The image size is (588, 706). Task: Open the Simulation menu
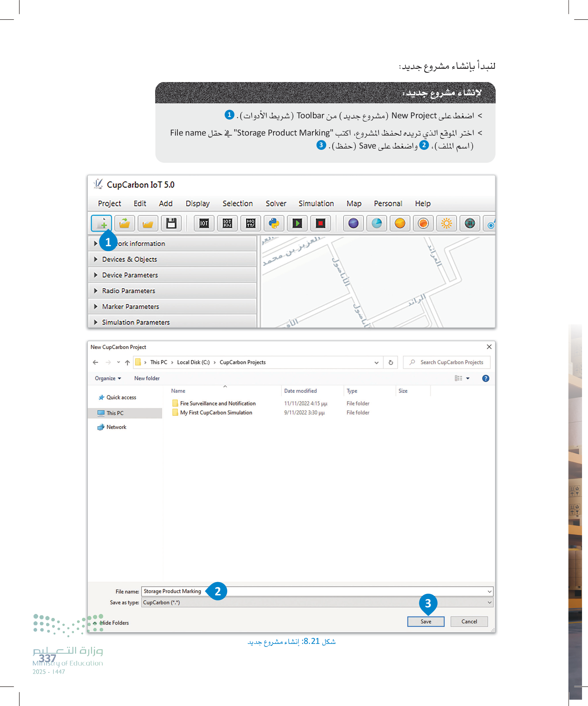pos(316,203)
